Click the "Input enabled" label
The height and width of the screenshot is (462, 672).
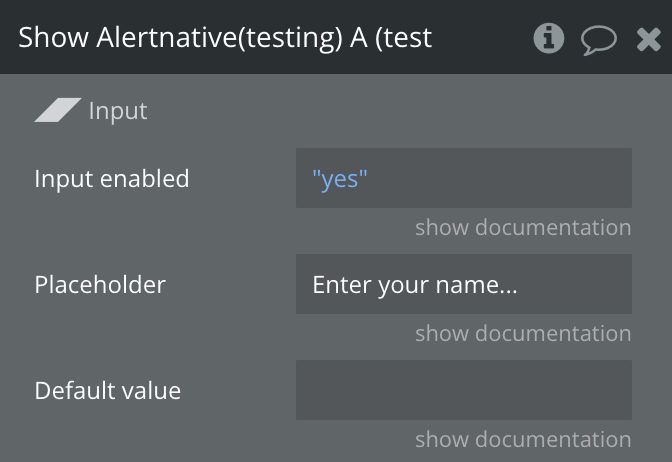[112, 179]
